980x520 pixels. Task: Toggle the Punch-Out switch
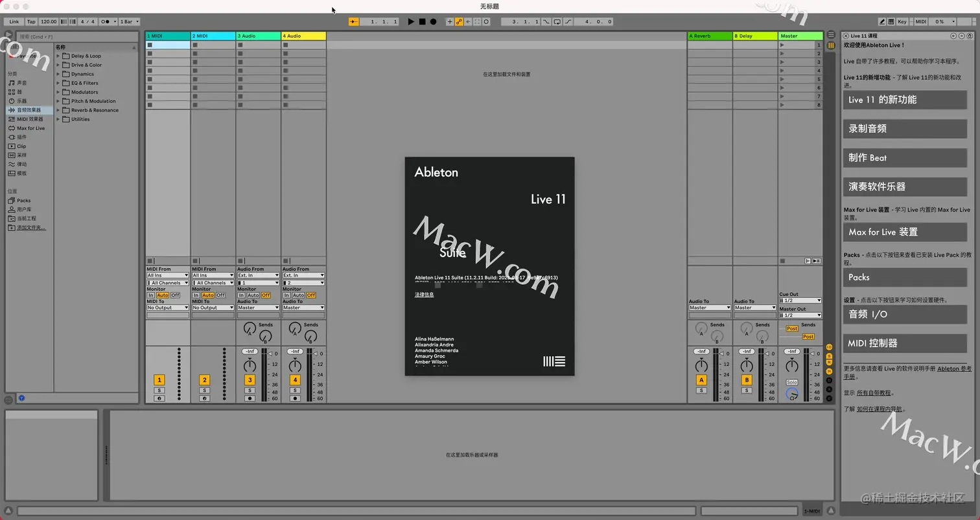568,21
